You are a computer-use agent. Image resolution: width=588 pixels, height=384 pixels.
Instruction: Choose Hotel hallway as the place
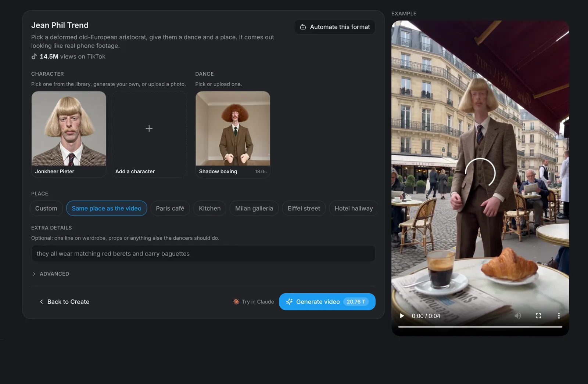click(x=354, y=208)
